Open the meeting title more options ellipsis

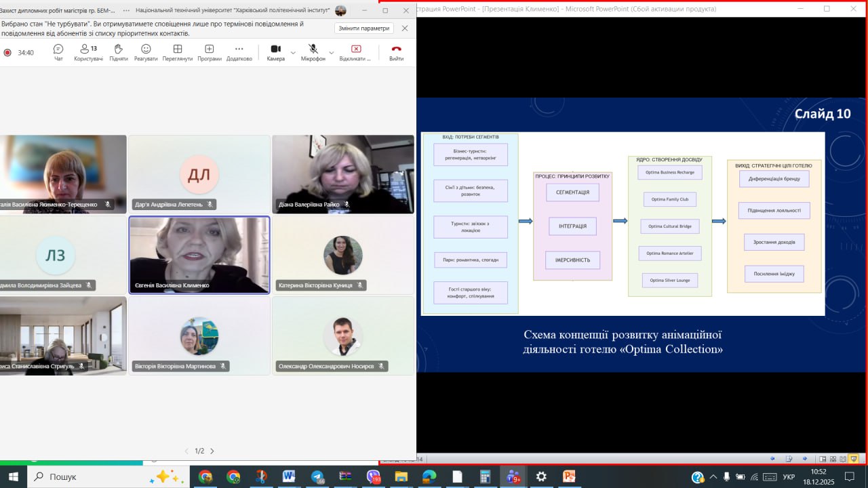[126, 10]
